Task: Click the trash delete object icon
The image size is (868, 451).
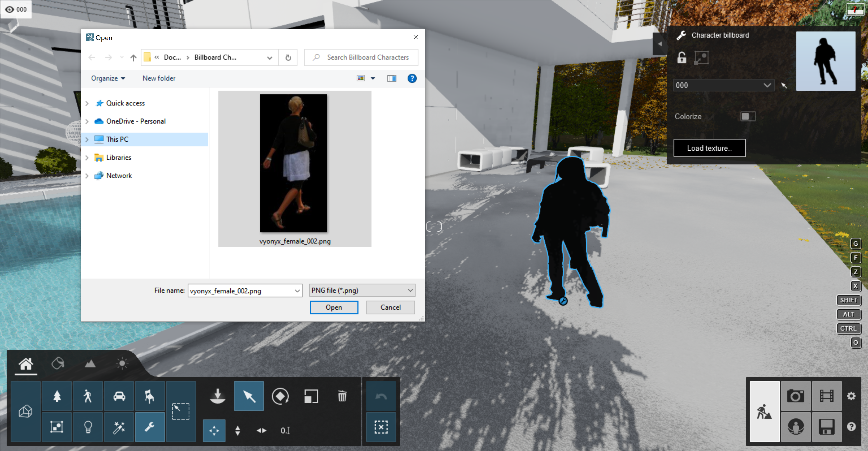Action: tap(342, 396)
